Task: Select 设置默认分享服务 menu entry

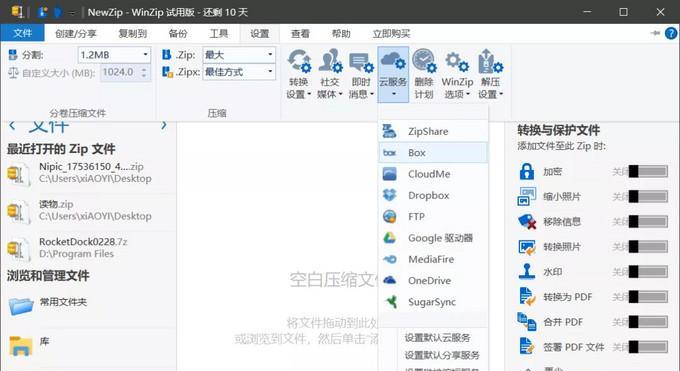Action: click(442, 355)
